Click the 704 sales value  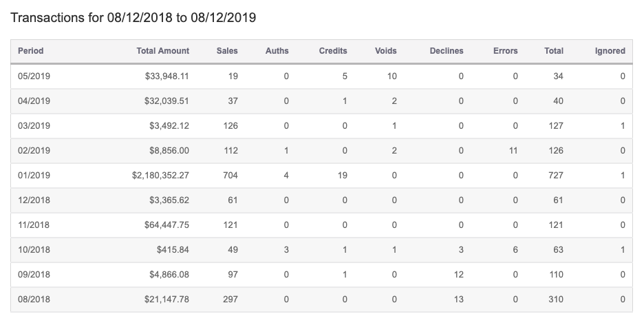(230, 176)
